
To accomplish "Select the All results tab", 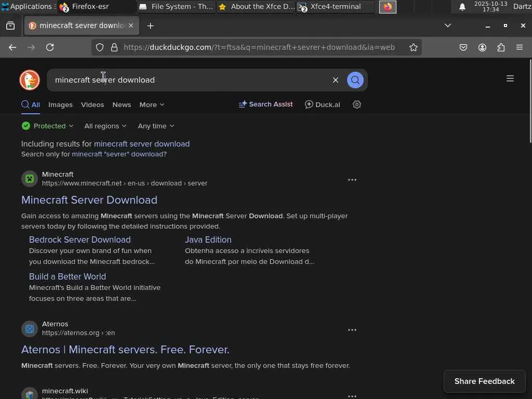I will [x=31, y=105].
